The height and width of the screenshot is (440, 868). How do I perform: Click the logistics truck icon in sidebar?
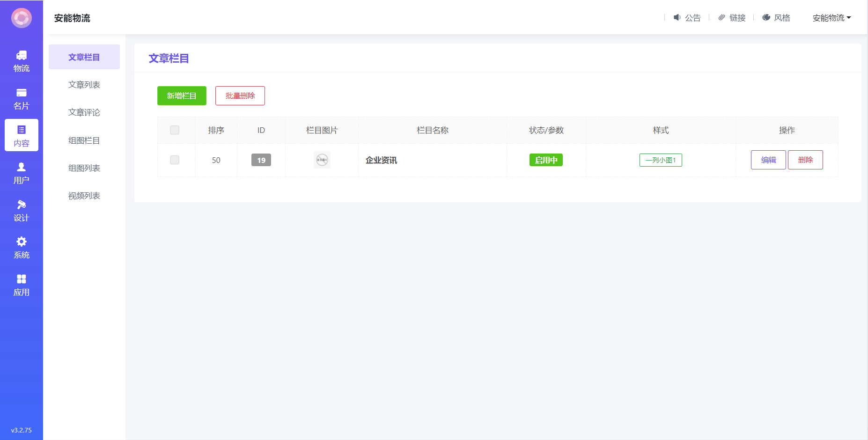pyautogui.click(x=22, y=55)
